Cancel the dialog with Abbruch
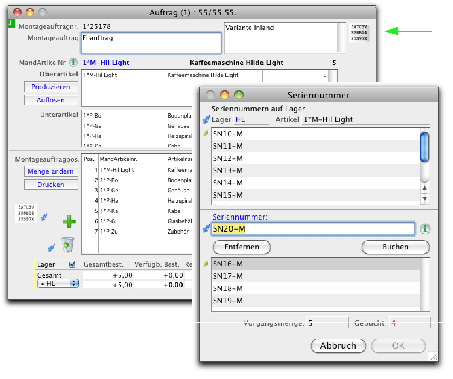This screenshot has height=379, width=453. point(338,346)
